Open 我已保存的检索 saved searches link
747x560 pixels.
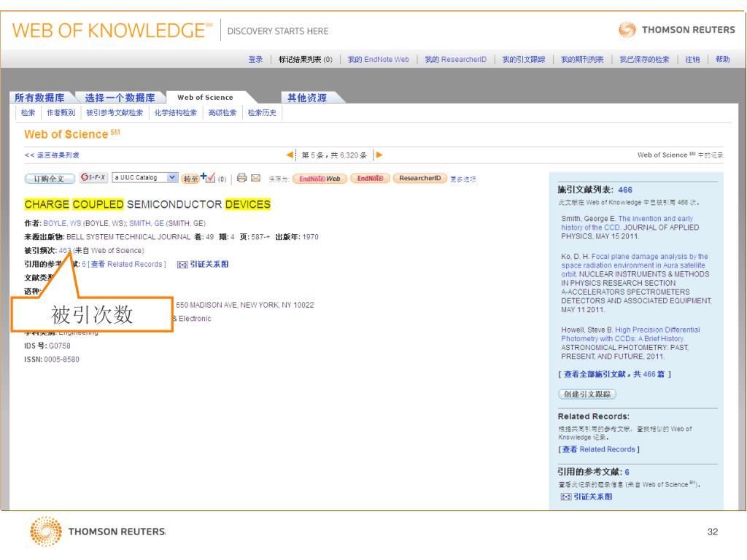click(x=645, y=60)
